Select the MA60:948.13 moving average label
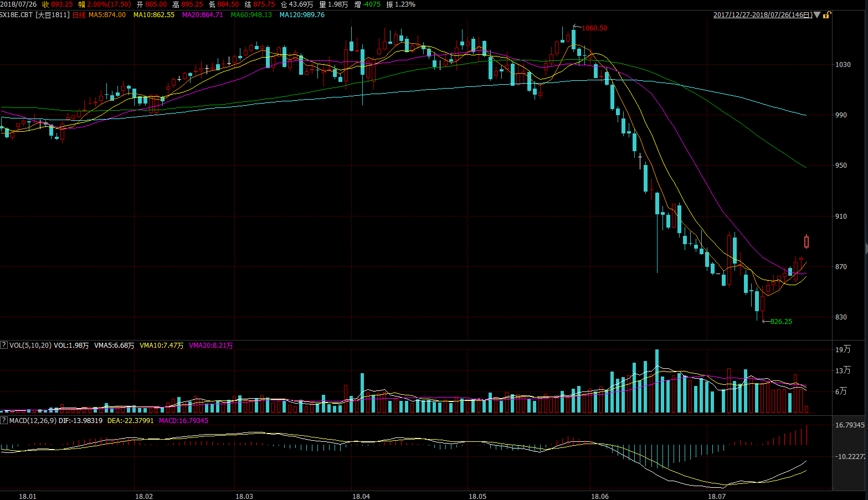 click(x=251, y=15)
